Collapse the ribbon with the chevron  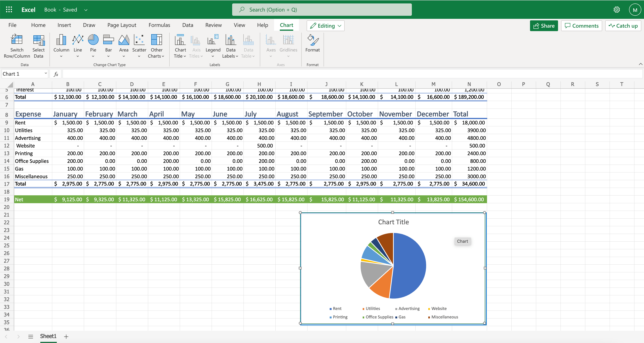(641, 64)
